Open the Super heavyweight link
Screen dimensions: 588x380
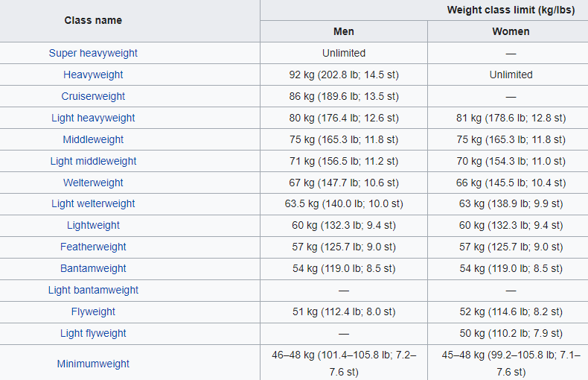click(93, 53)
